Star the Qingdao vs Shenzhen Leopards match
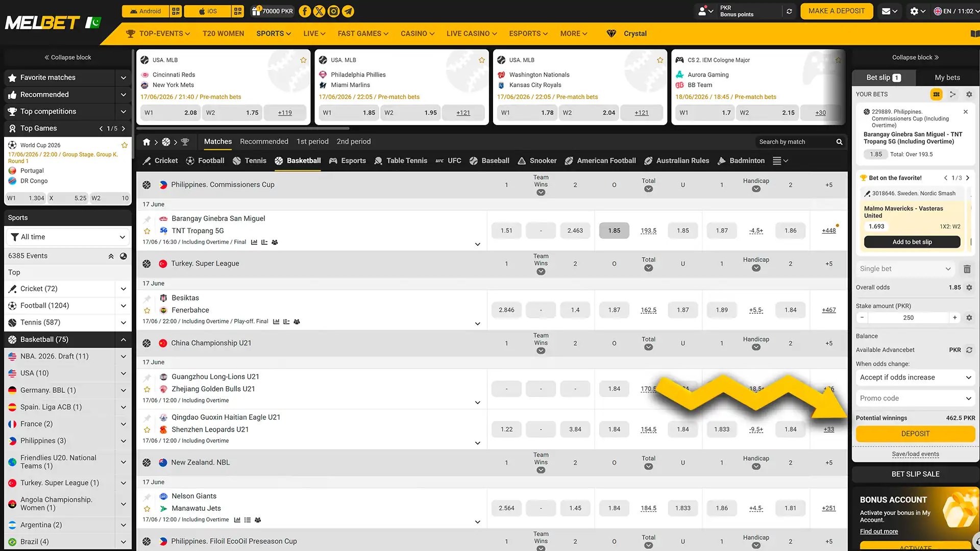The width and height of the screenshot is (980, 551). pos(147,430)
